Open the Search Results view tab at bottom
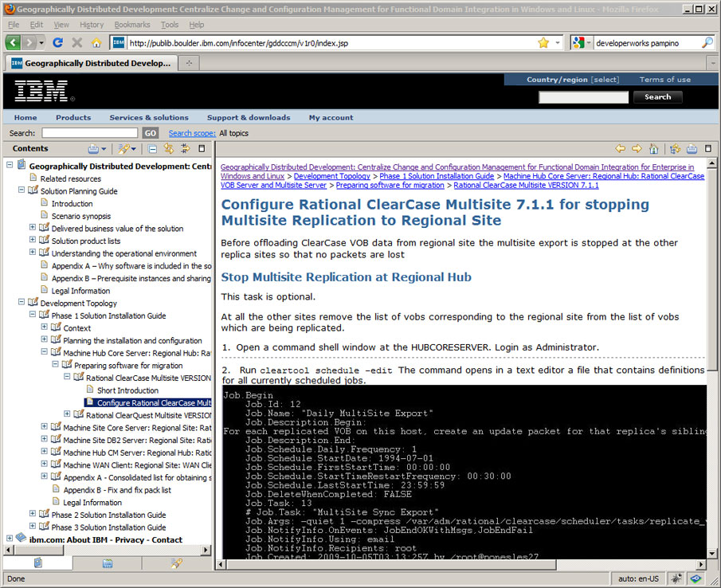Screen dimensions: 721x588 177,563
